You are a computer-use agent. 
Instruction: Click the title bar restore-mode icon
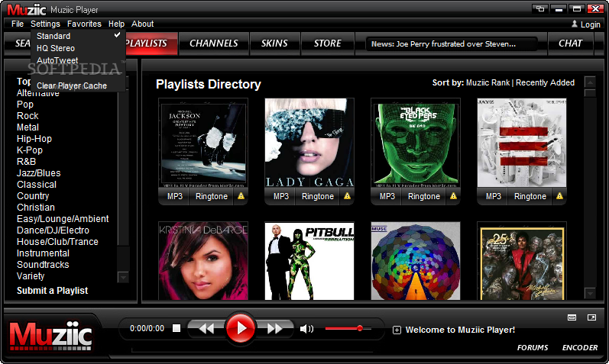(x=540, y=8)
